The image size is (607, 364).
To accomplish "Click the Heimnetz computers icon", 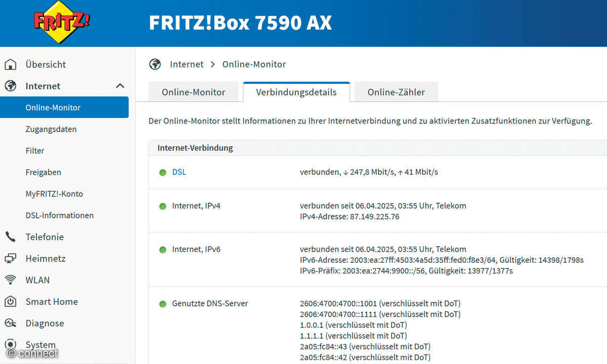I will [11, 258].
